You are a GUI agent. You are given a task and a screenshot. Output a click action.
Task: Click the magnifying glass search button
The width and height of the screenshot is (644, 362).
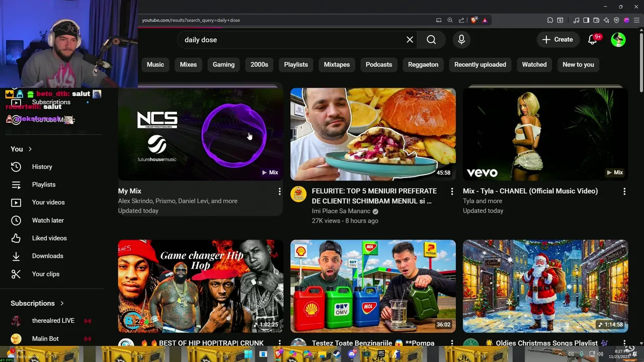431,40
